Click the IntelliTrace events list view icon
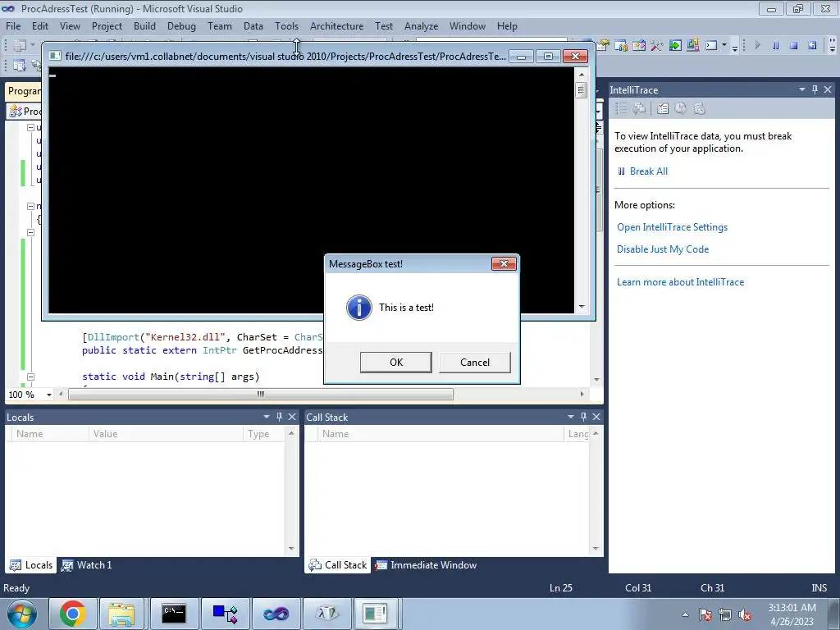The width and height of the screenshot is (840, 630). (x=620, y=109)
